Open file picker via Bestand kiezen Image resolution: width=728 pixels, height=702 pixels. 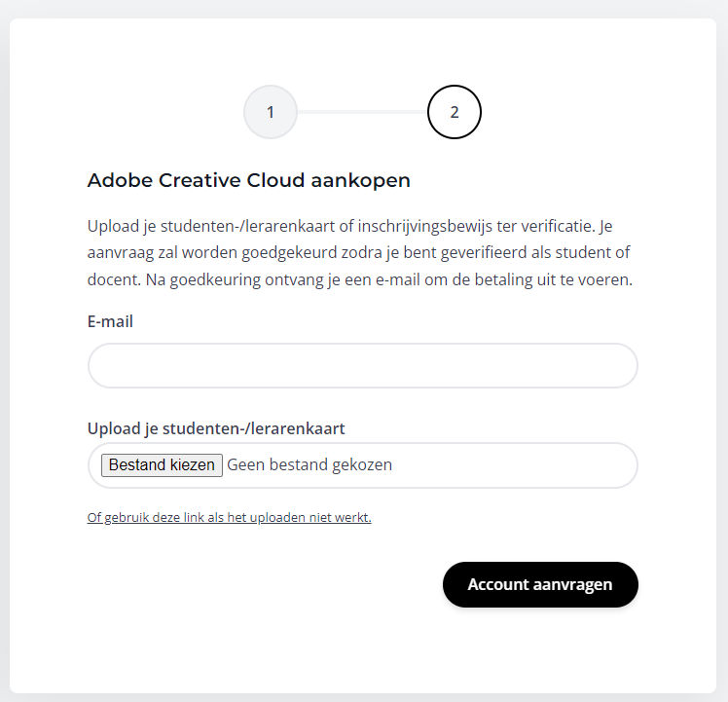point(162,465)
